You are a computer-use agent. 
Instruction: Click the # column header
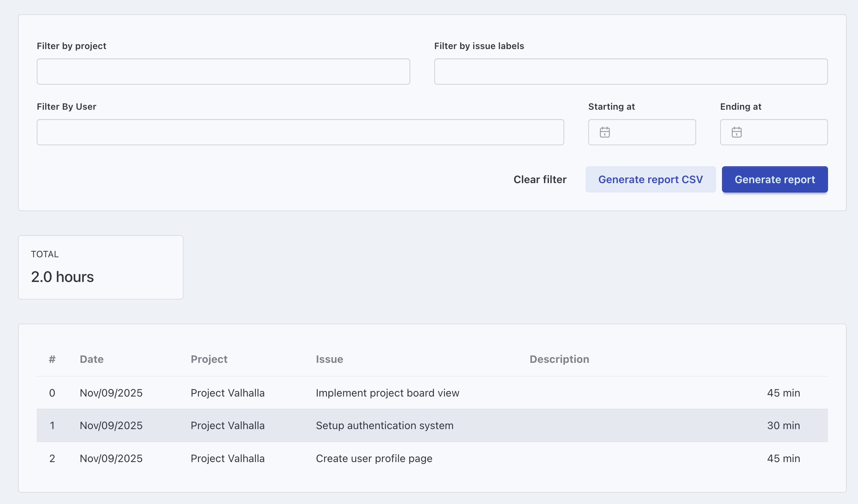(52, 359)
